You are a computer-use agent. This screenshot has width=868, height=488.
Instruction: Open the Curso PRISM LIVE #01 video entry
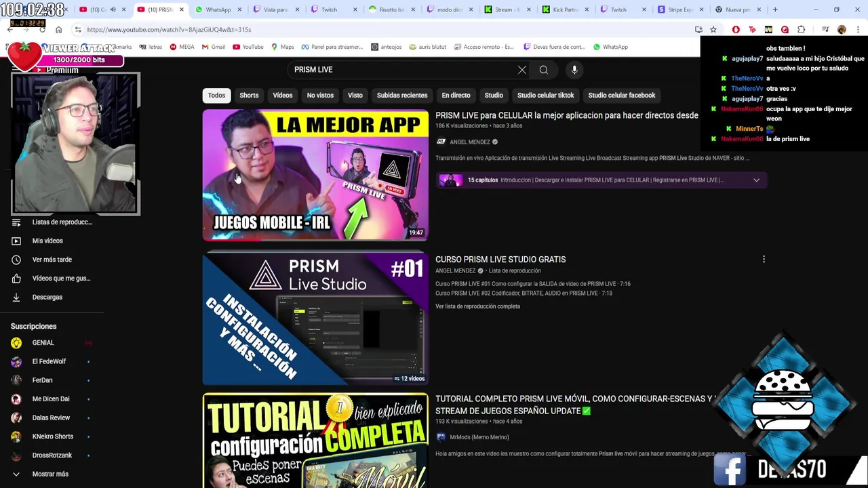point(533,284)
